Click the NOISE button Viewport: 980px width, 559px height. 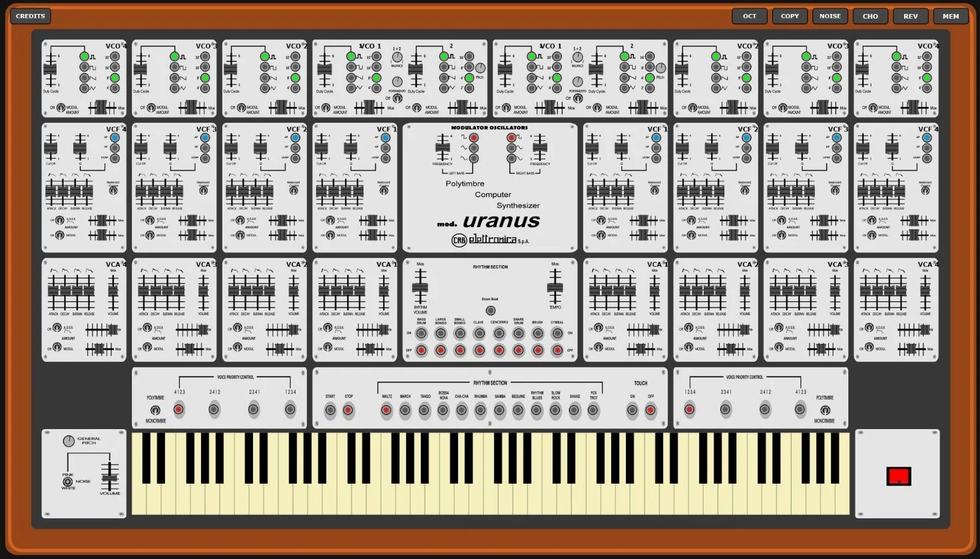tap(830, 16)
